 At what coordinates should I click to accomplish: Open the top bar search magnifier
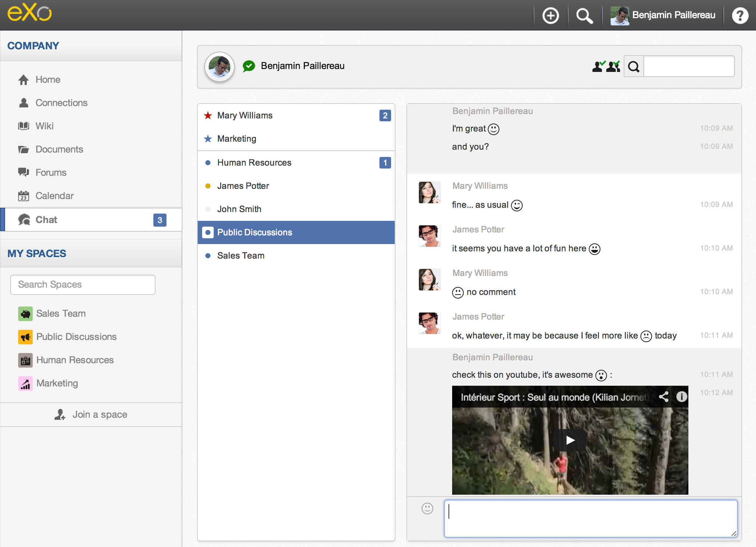point(584,16)
